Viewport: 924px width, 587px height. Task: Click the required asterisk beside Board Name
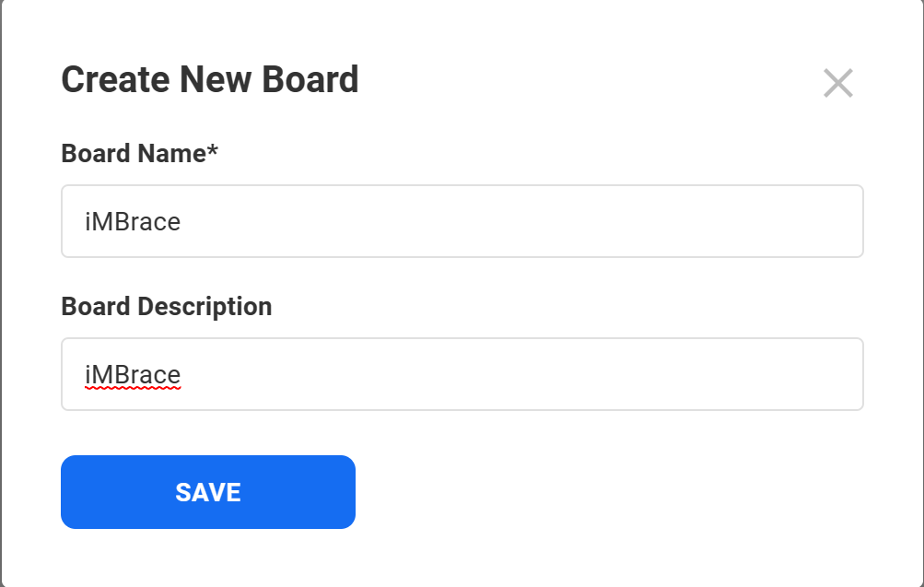[x=213, y=150]
